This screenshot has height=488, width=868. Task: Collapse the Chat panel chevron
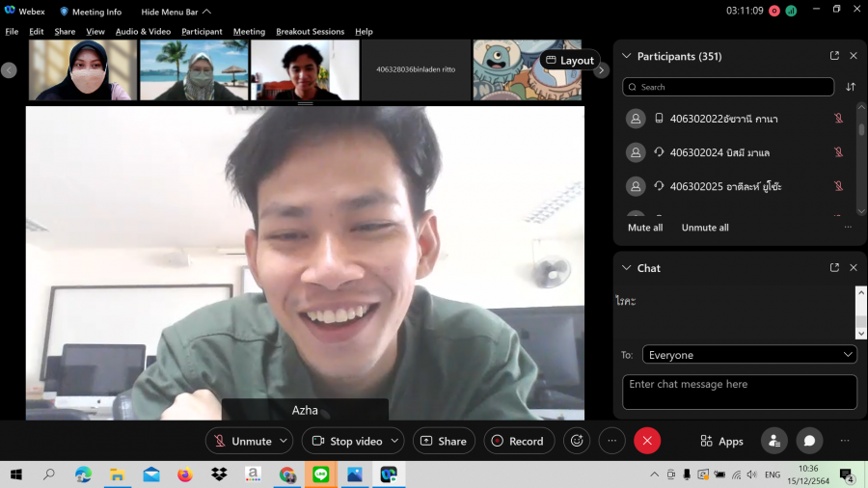[627, 268]
